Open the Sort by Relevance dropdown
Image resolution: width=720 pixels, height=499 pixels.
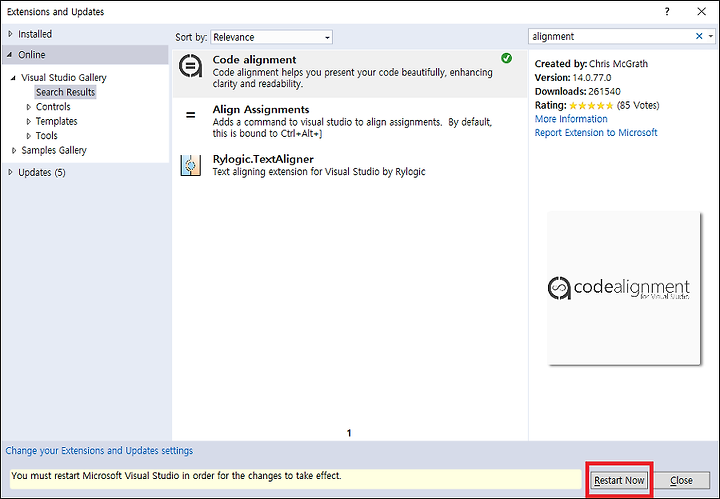[x=271, y=37]
